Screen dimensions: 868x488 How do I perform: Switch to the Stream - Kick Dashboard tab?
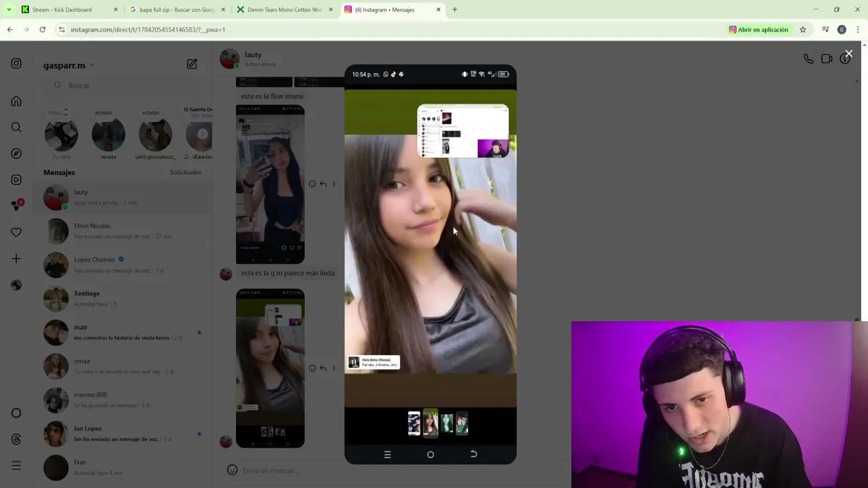coord(68,9)
